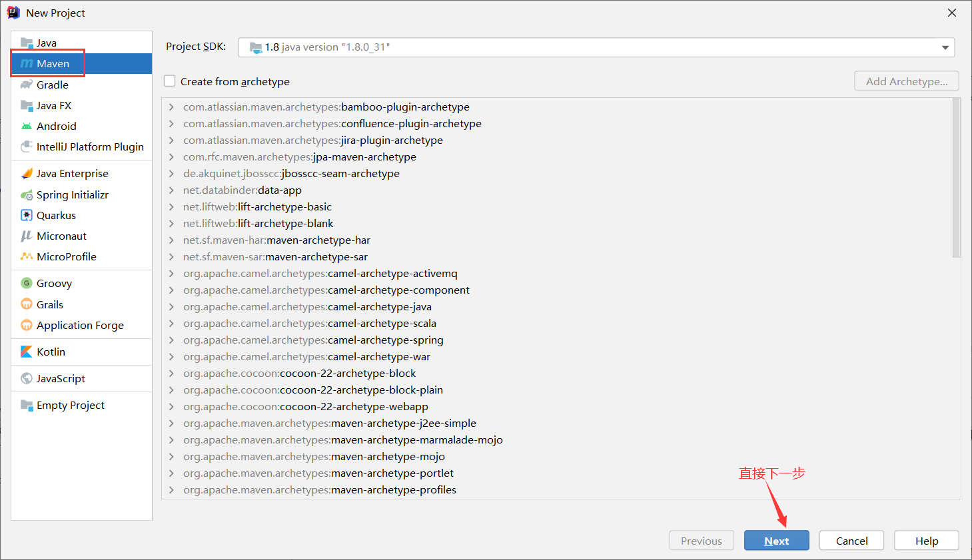Click the Quarkus icon
This screenshot has width=972, height=560.
[x=27, y=215]
